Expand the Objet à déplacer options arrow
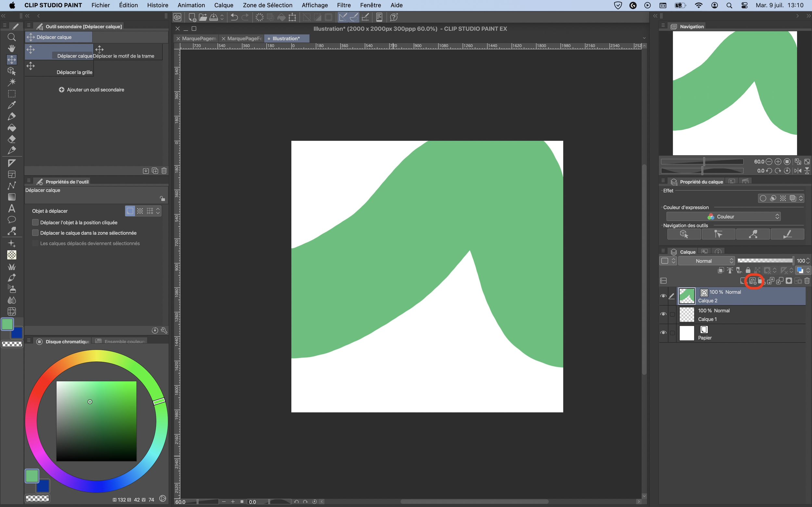 pos(158,211)
